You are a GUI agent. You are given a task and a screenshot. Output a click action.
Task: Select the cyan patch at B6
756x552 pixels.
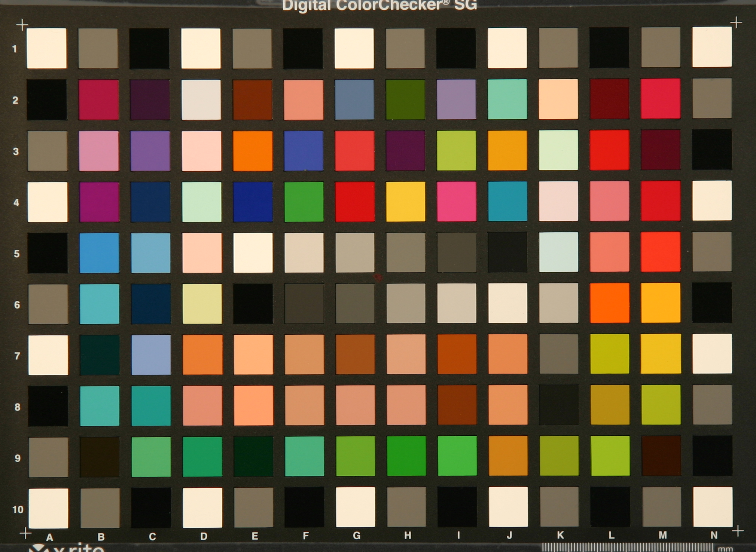click(x=100, y=304)
